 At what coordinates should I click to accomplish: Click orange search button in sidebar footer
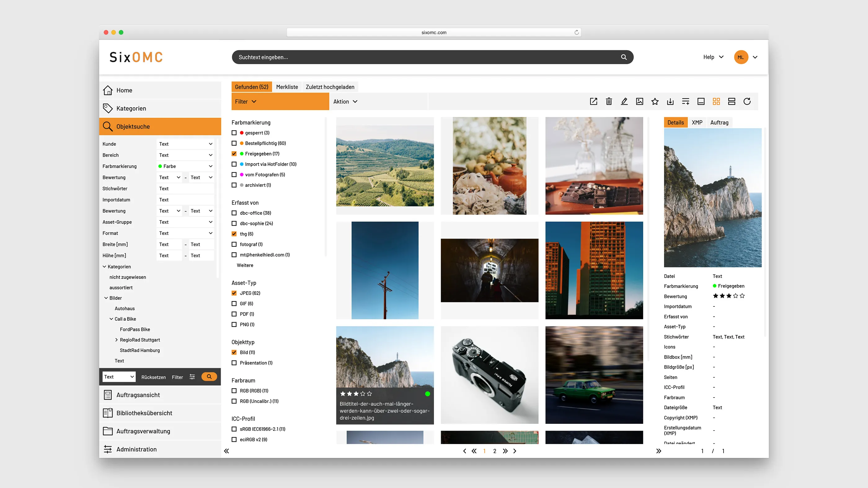point(209,376)
